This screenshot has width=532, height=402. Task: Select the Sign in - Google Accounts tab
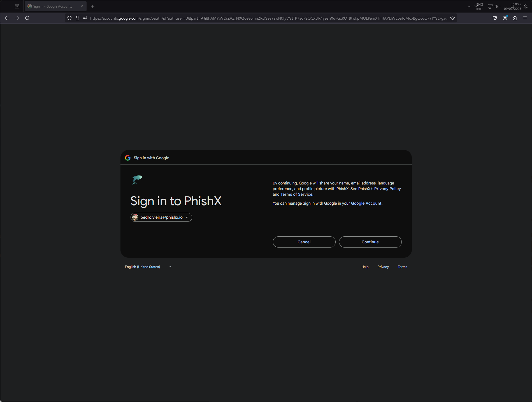pyautogui.click(x=55, y=6)
